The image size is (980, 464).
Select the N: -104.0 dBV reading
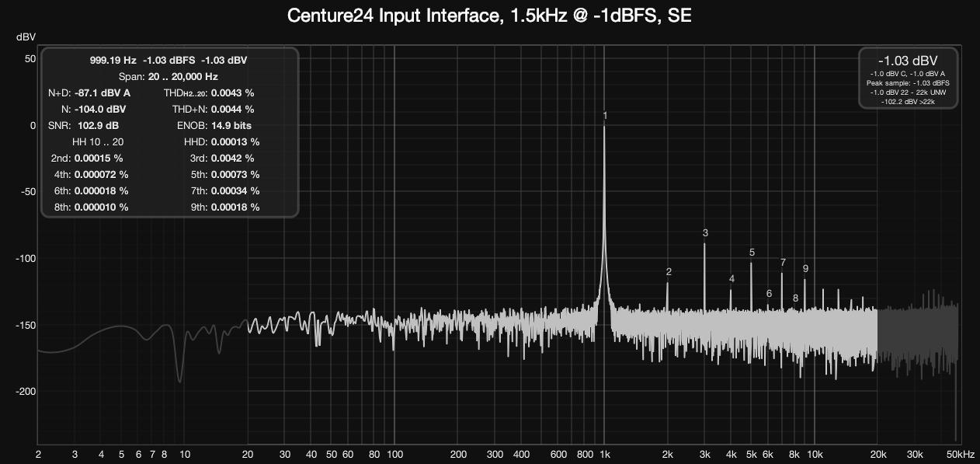93,109
